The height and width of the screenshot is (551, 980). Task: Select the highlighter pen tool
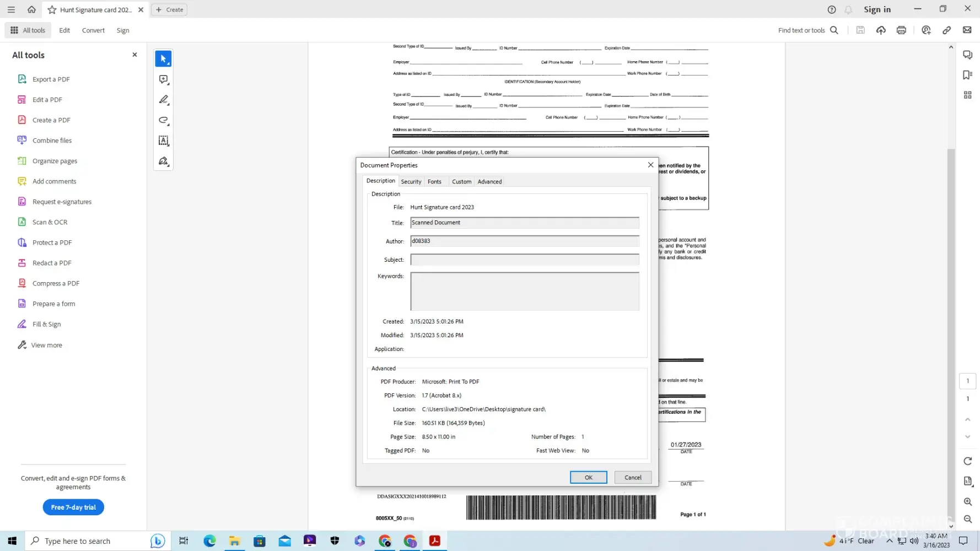pos(163,100)
